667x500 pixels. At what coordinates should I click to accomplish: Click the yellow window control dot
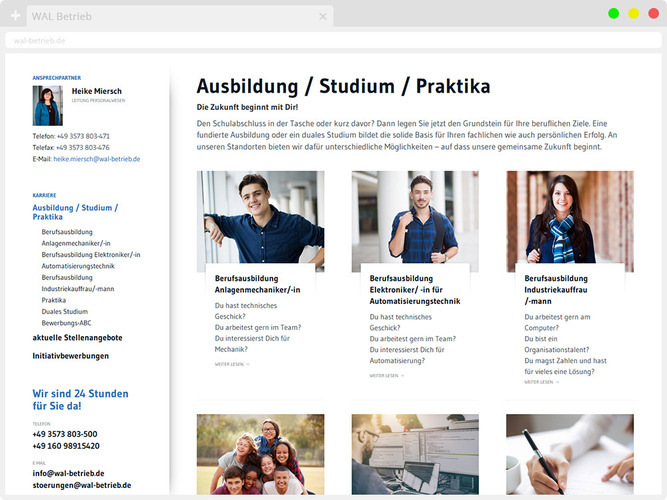[633, 13]
